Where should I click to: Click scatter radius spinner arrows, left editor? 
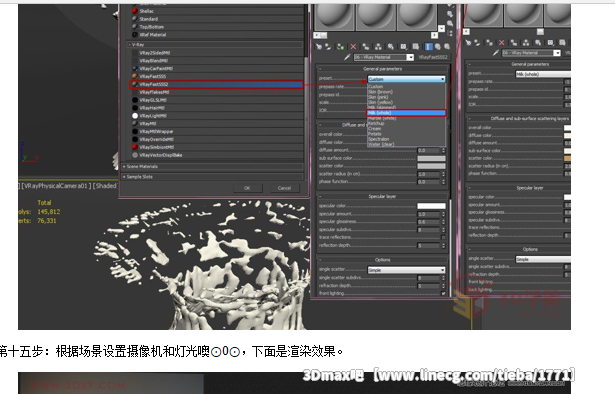coord(444,174)
